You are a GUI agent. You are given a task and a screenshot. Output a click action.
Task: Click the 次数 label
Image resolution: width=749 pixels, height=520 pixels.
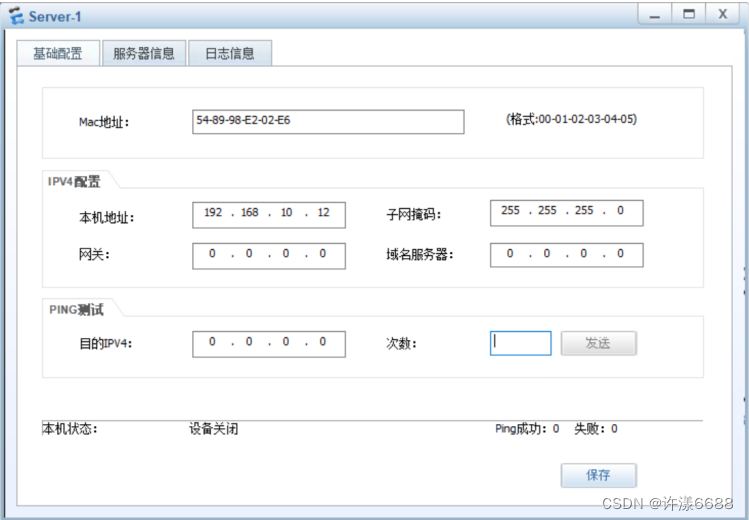[x=401, y=343]
